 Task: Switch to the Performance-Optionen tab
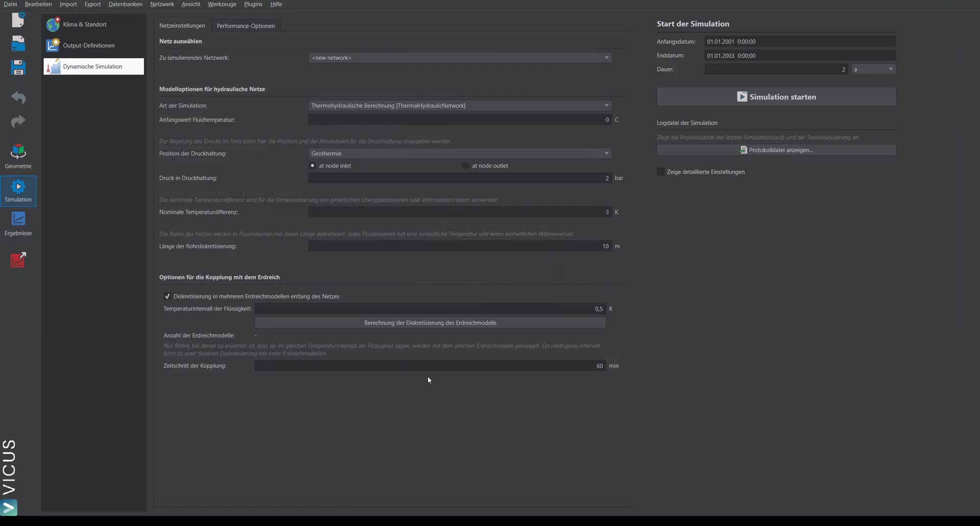(246, 26)
